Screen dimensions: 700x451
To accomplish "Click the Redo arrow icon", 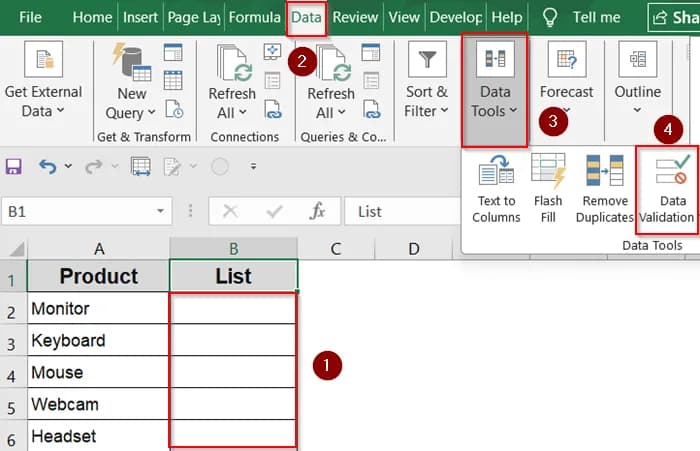I will (94, 167).
